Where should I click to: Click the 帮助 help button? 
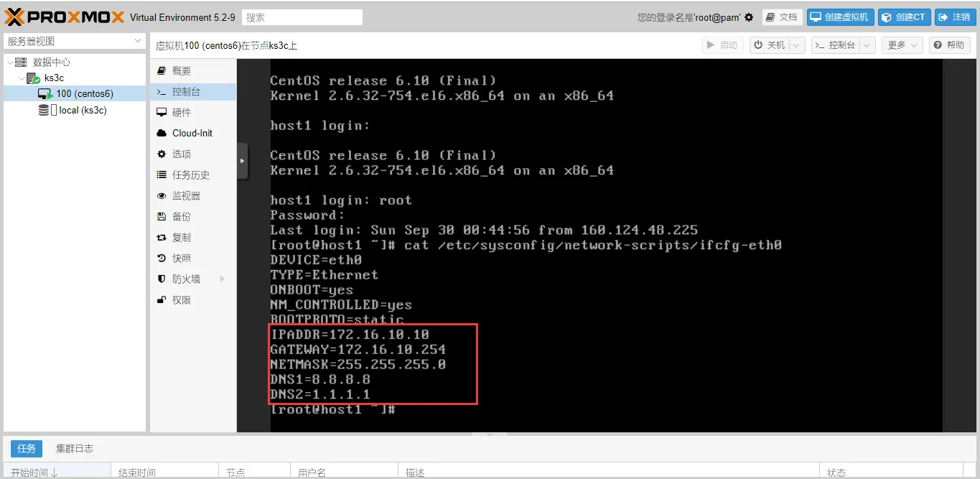click(949, 45)
